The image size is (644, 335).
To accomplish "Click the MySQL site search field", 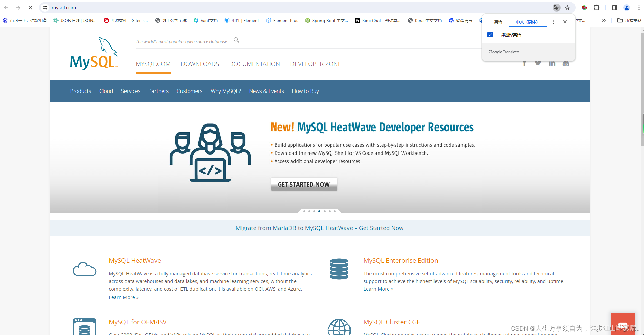I will click(x=181, y=41).
